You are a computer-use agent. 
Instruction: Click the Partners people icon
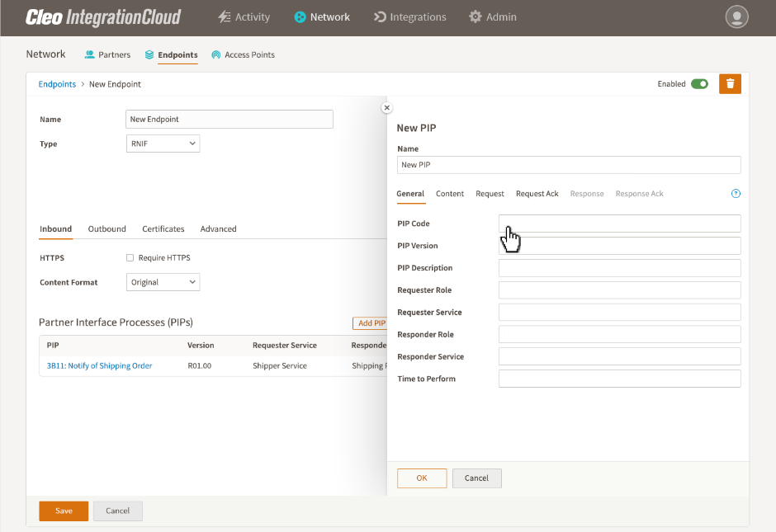tap(90, 54)
